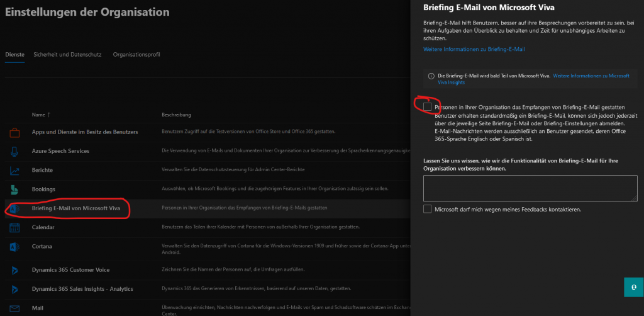
Task: Open the teal help widget button
Action: (x=634, y=287)
